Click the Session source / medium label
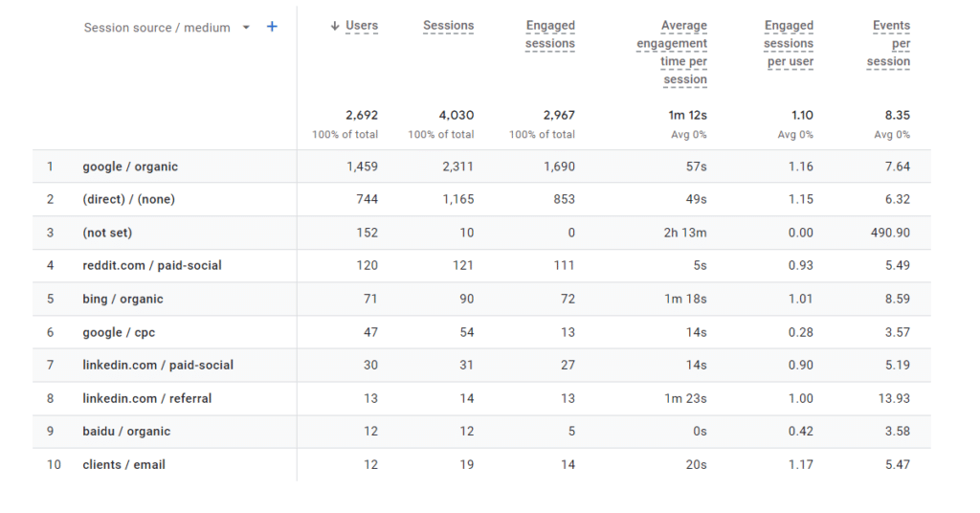 point(157,28)
